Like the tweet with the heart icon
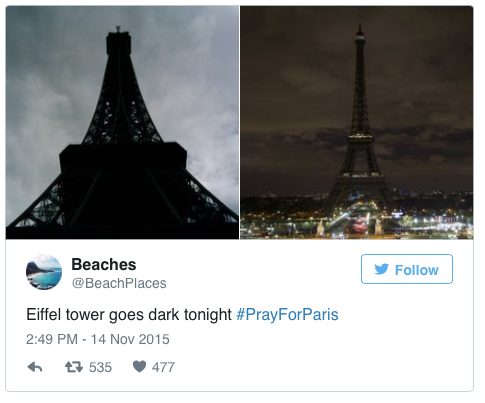The image size is (485, 403). pyautogui.click(x=139, y=366)
